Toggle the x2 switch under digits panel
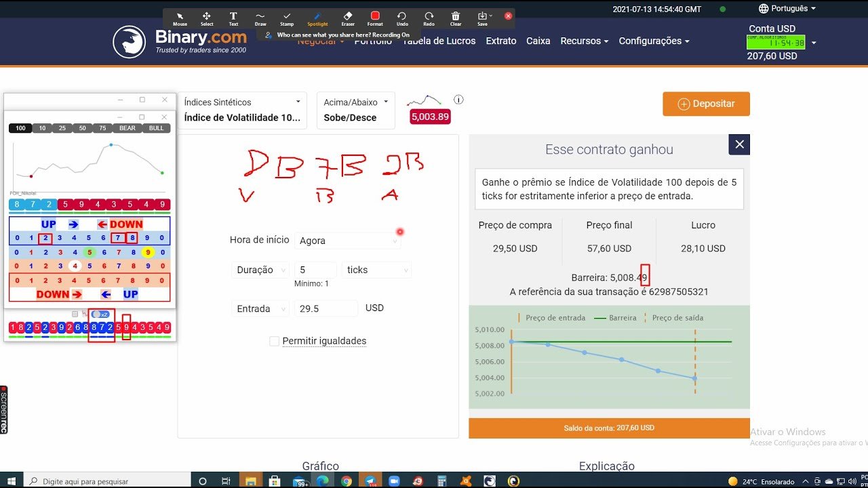 [100, 314]
